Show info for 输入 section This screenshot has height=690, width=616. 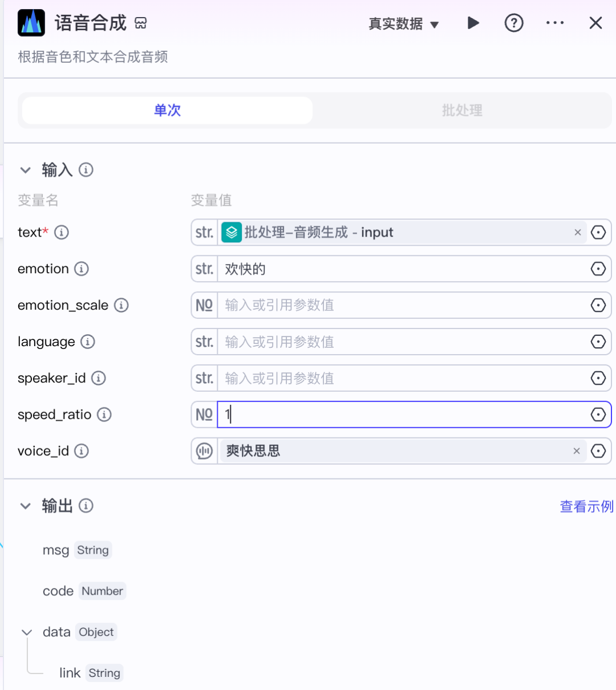pyautogui.click(x=86, y=170)
